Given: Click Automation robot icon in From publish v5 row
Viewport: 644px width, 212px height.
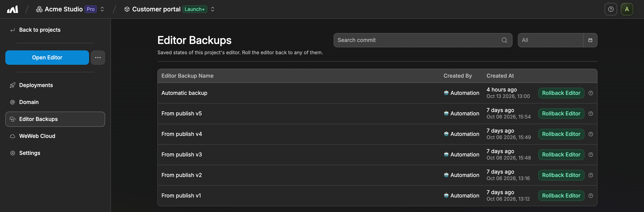Looking at the screenshot, I should click(446, 113).
